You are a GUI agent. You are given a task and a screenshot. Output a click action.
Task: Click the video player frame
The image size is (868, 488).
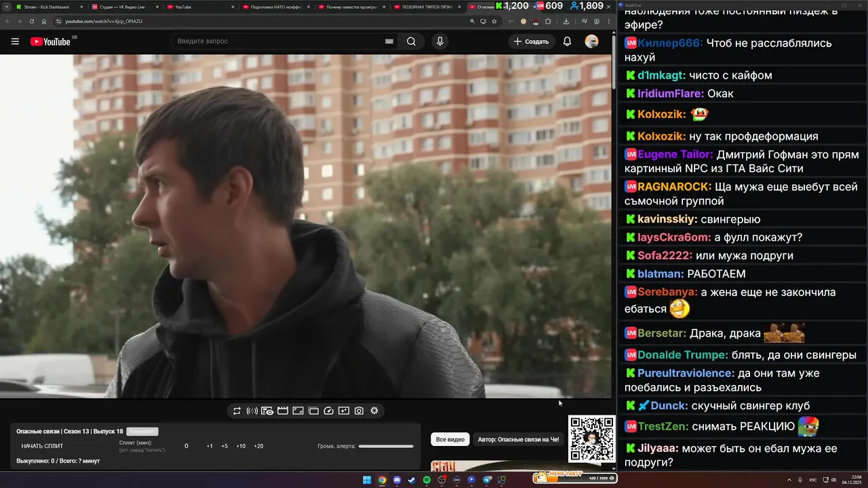305,226
